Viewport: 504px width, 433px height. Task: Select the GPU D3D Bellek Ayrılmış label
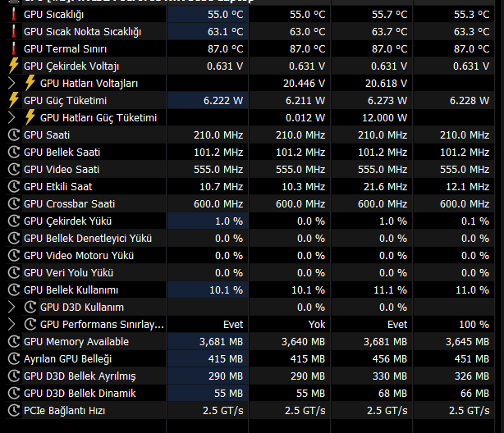tap(80, 376)
